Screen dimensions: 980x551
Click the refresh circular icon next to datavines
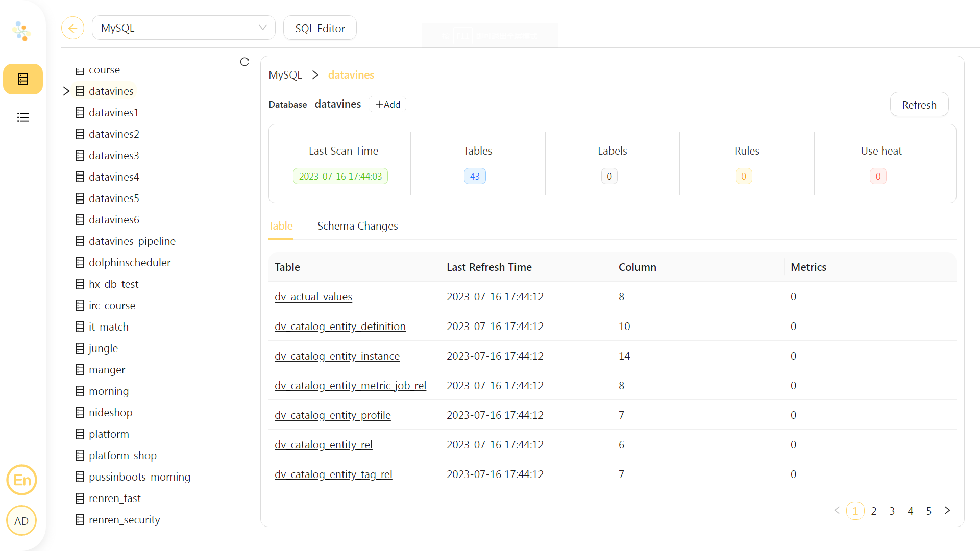click(245, 62)
